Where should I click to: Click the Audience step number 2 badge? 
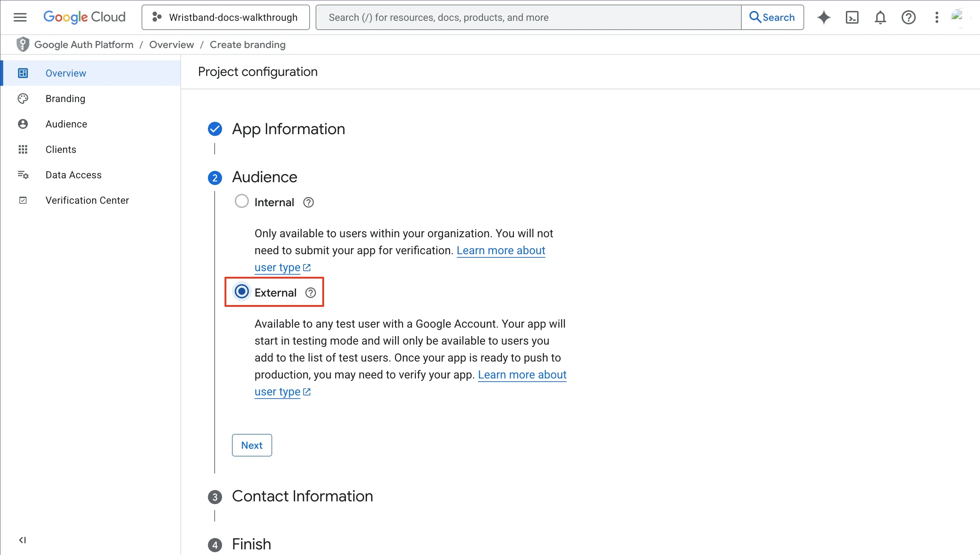pyautogui.click(x=215, y=178)
